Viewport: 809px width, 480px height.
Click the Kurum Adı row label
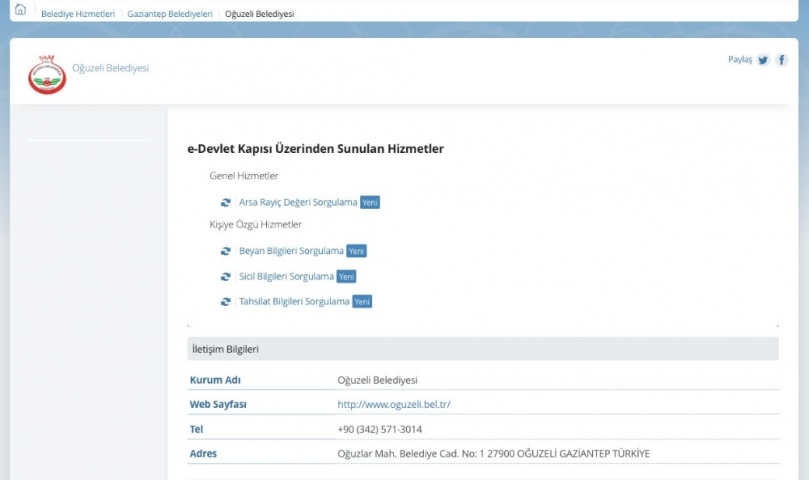pyautogui.click(x=215, y=380)
